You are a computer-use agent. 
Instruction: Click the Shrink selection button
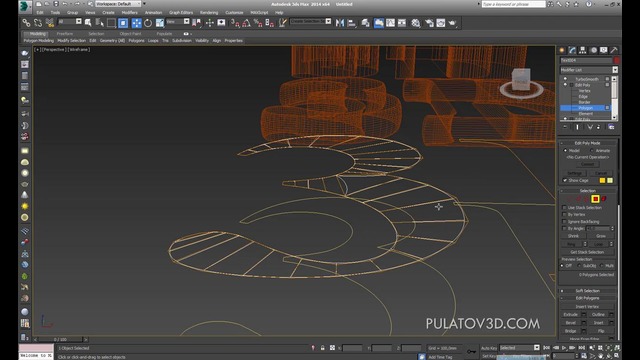coord(573,236)
